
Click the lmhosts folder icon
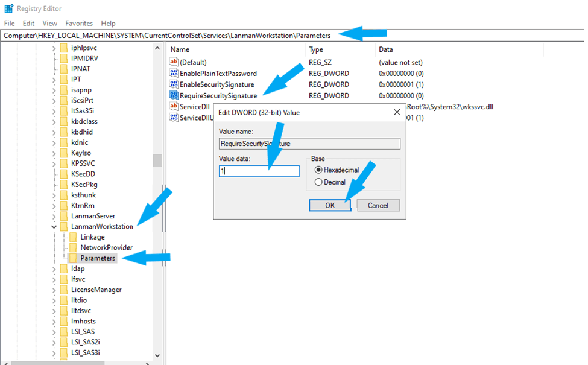pyautogui.click(x=64, y=321)
